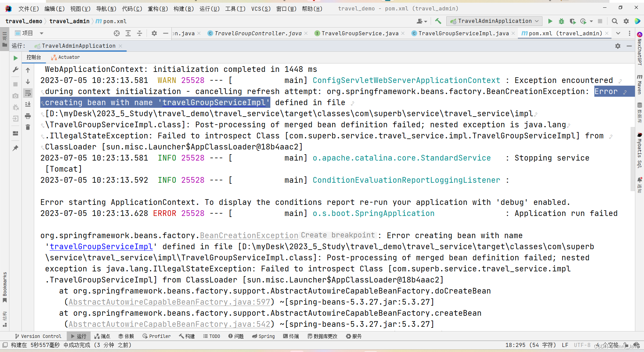The image size is (644, 352).
Task: Click scroll to end console icon
Action: point(28,104)
